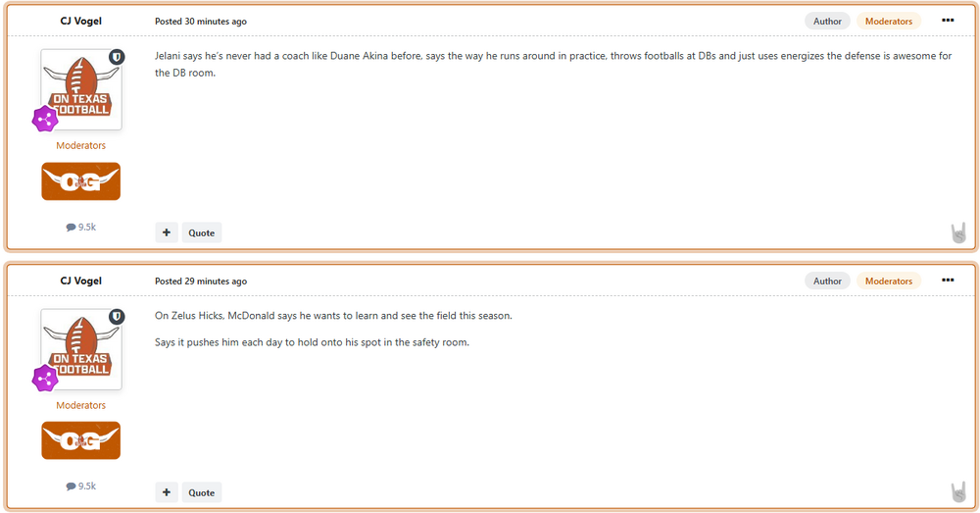980x513 pixels.
Task: React with horns icon on second post
Action: tap(958, 492)
